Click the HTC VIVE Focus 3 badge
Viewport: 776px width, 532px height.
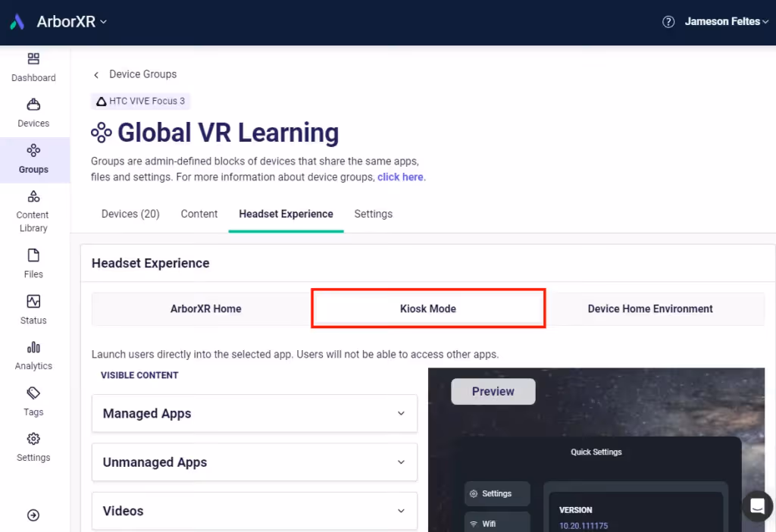tap(140, 101)
